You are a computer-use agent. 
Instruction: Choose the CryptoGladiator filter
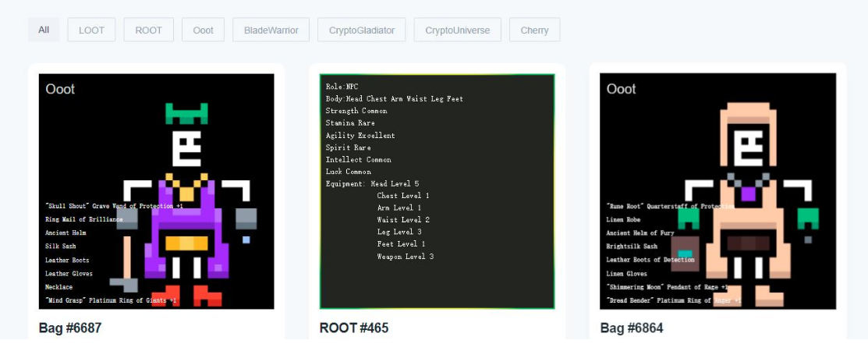(361, 30)
